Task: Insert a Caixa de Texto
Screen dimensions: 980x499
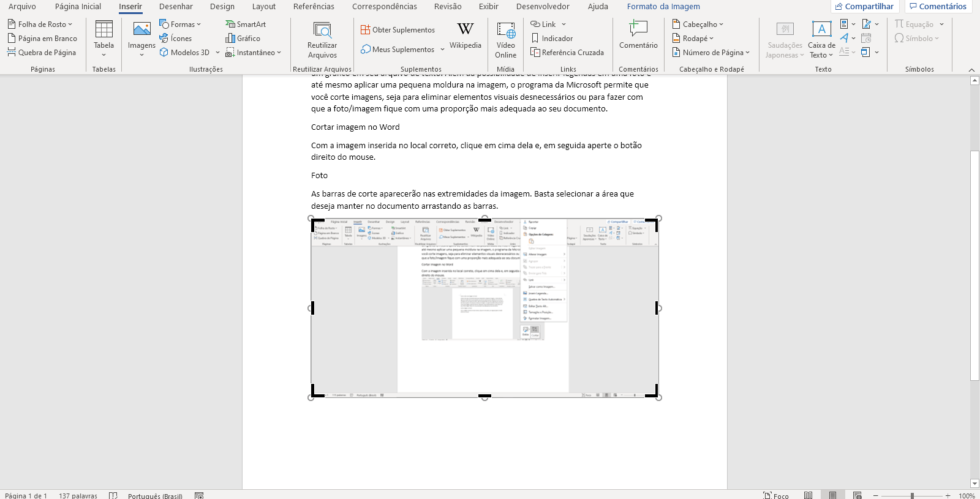Action: click(x=821, y=40)
